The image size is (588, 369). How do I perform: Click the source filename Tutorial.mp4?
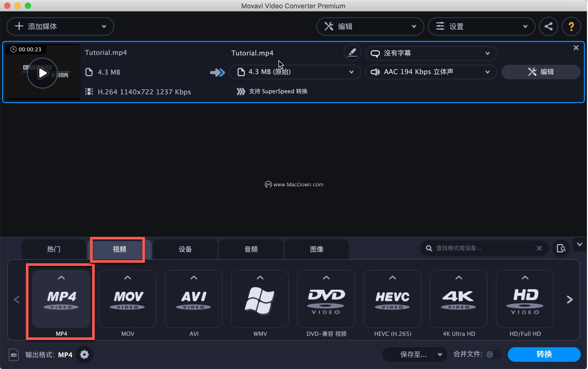coord(106,53)
